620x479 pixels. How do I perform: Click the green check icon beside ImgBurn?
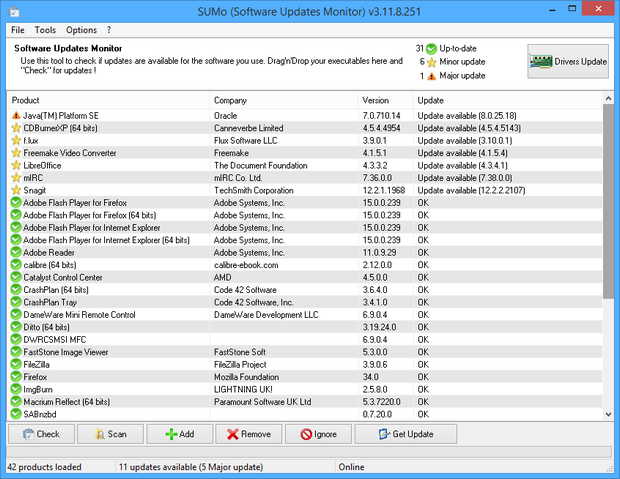click(x=16, y=389)
